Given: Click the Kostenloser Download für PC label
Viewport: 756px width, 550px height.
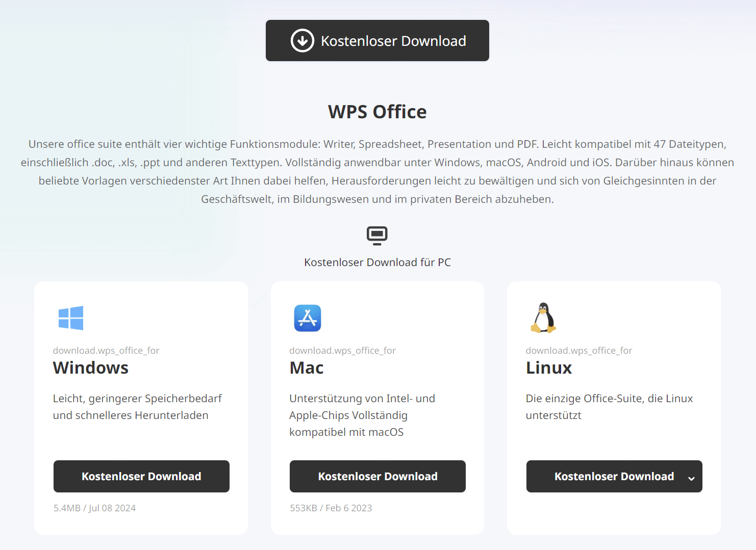Looking at the screenshot, I should pos(377,262).
